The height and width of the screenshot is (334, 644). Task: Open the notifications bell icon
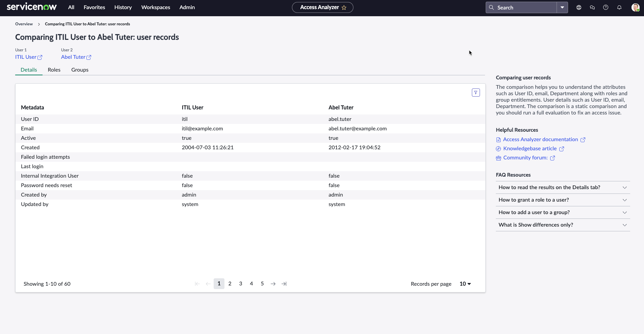point(619,7)
